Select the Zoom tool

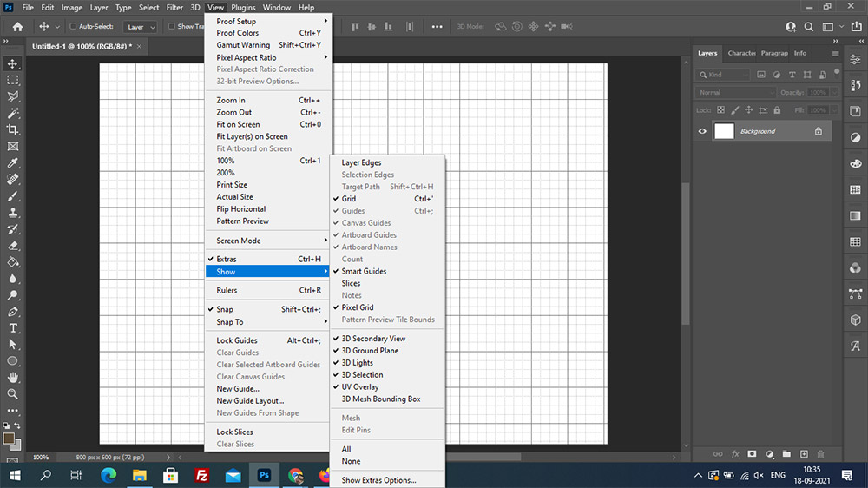point(12,394)
